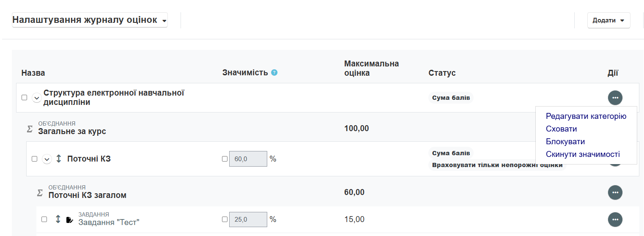Screen dimensions: 644x236
Task: Click sigma icon next to Поточні КЗ загалом
Action: pyautogui.click(x=40, y=192)
